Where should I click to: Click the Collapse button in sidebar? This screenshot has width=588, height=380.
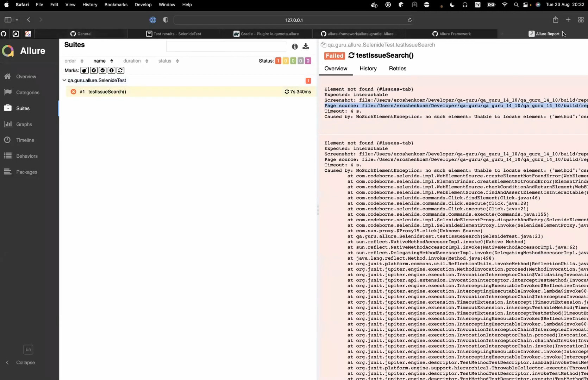pyautogui.click(x=25, y=362)
